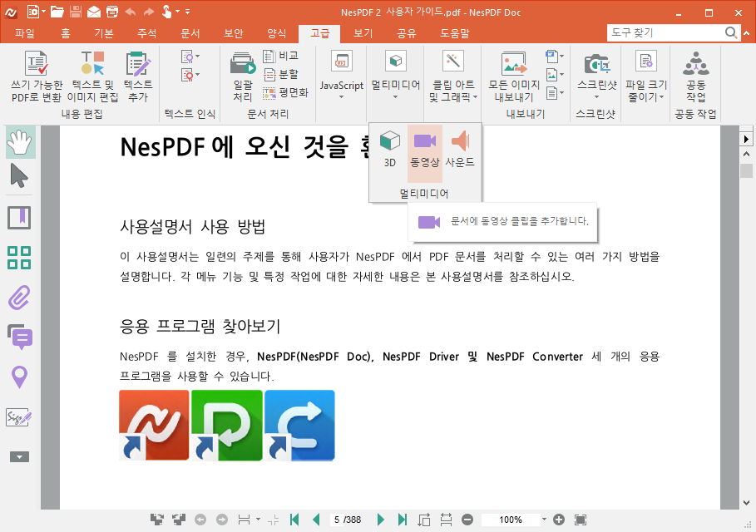Screen dimensions: 756x532
Task: Open a file with the folder icon
Action: pos(57,12)
